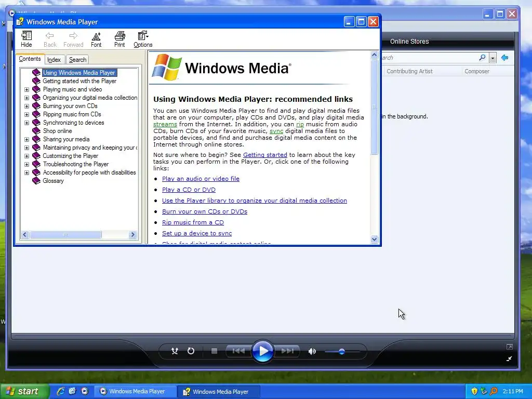Click the help content scroll down arrow

pyautogui.click(x=374, y=239)
